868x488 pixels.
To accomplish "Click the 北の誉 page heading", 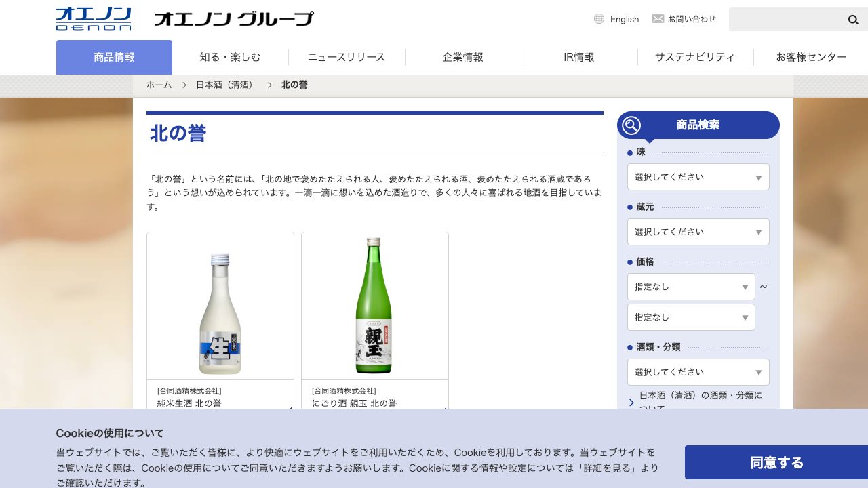I will coord(178,134).
